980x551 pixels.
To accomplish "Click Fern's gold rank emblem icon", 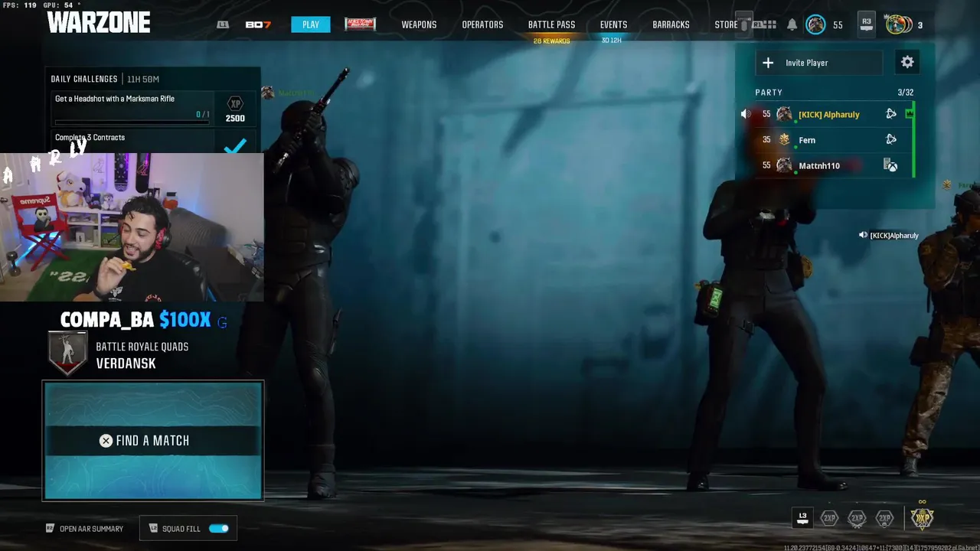I will pos(784,139).
